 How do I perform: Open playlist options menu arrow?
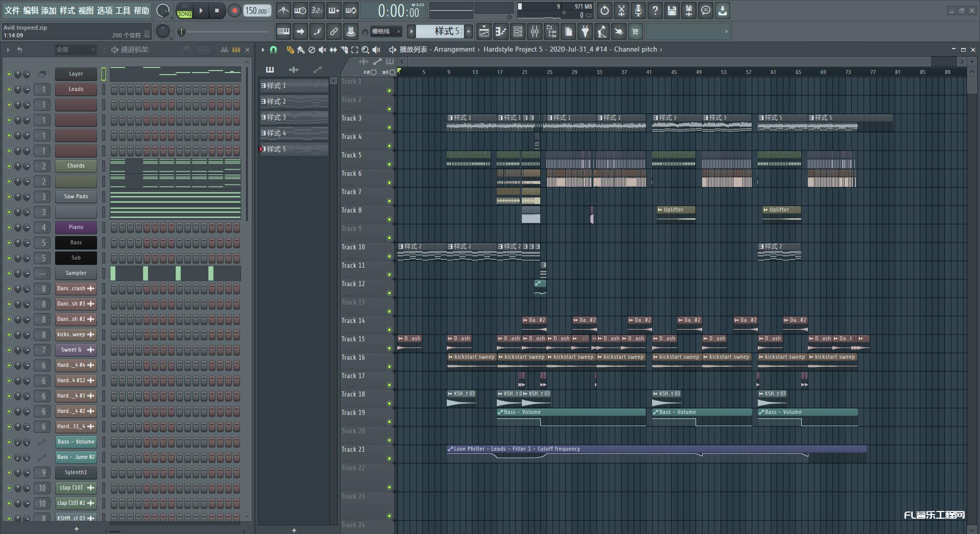[263, 50]
